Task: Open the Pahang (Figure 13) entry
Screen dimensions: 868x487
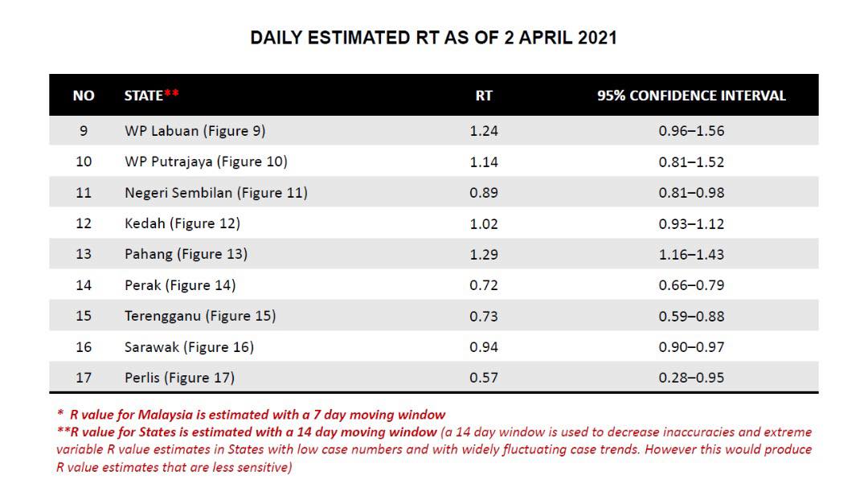Action: point(186,254)
